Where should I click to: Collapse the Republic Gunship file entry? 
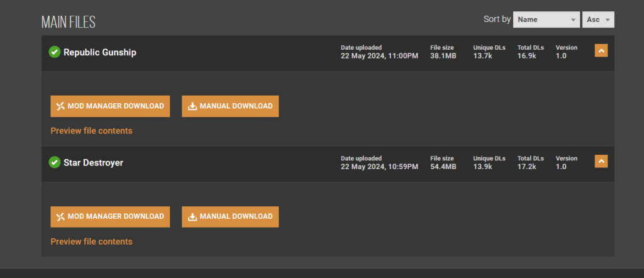[x=601, y=51]
